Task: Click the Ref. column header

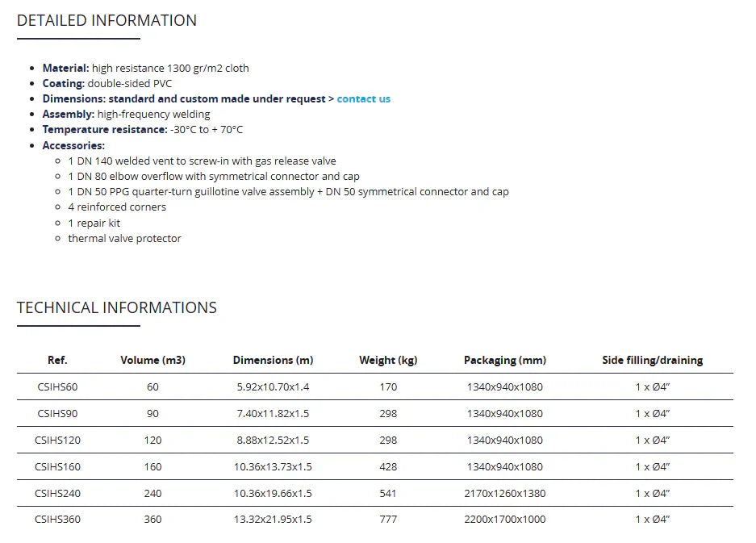Action: (x=57, y=360)
